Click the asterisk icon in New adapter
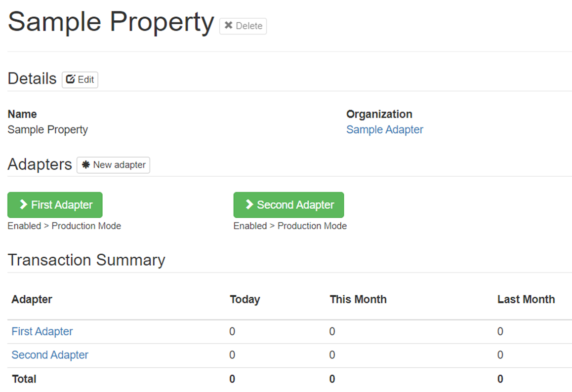 coord(86,165)
